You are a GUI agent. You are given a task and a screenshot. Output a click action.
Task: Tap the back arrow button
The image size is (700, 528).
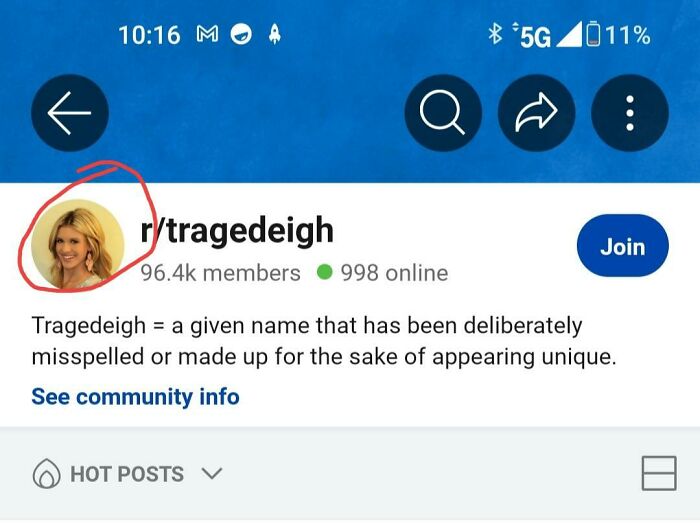(70, 113)
